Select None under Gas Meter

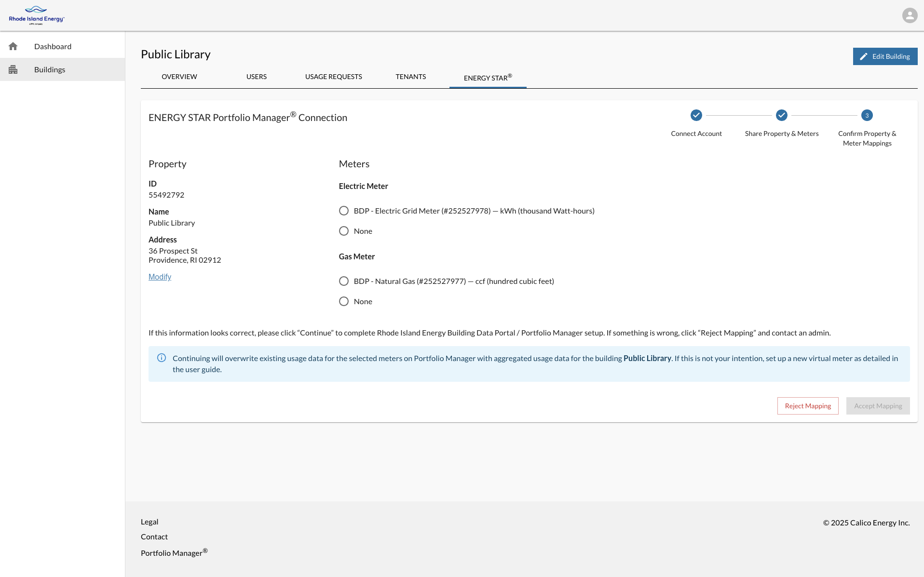[343, 301]
